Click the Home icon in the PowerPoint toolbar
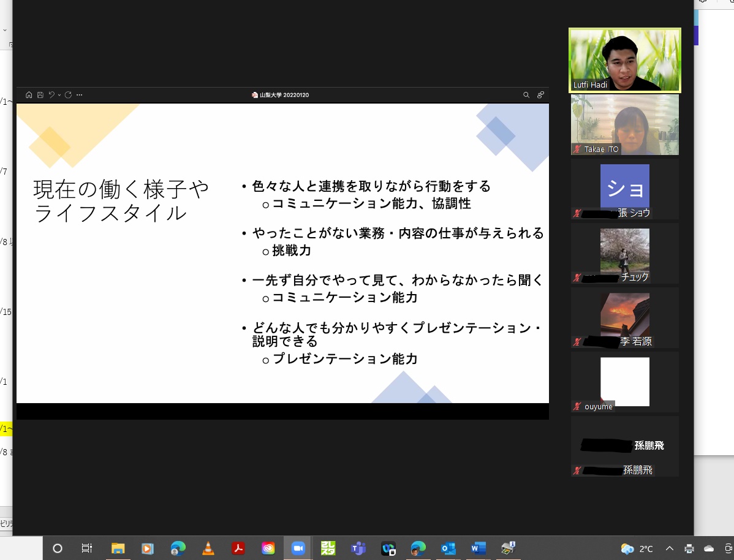This screenshot has width=734, height=560. 29,95
